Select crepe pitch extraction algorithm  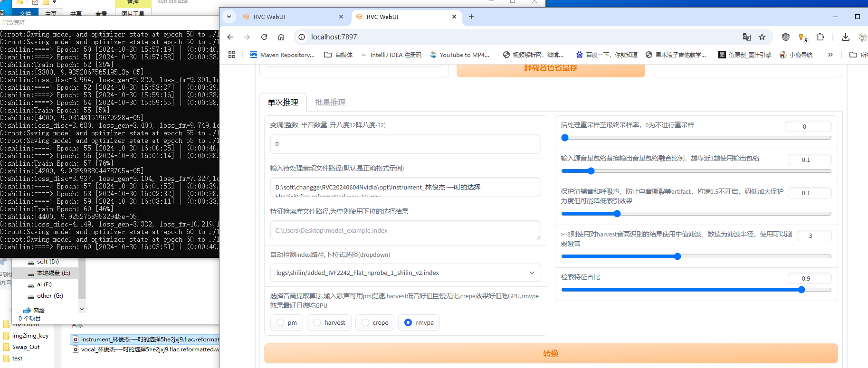click(x=375, y=322)
